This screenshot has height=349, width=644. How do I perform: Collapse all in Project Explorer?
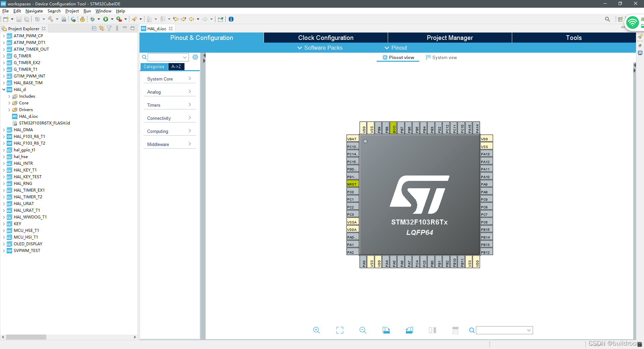[94, 29]
